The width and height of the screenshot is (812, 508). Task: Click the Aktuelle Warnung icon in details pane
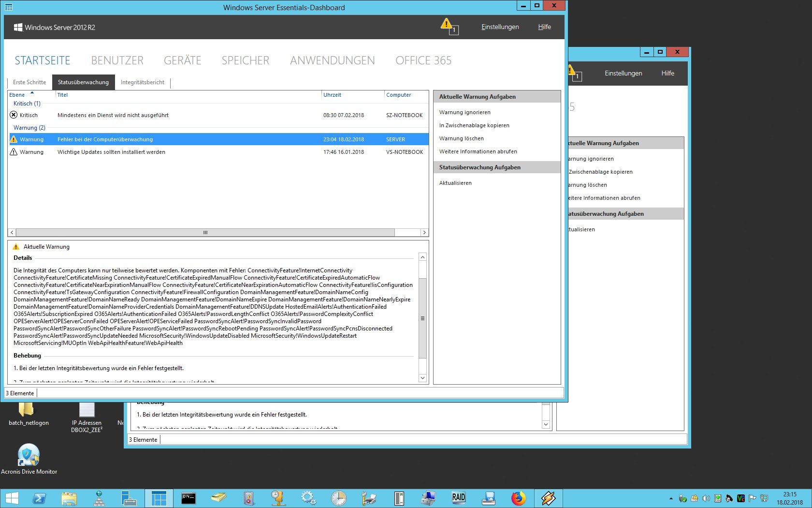pos(16,247)
